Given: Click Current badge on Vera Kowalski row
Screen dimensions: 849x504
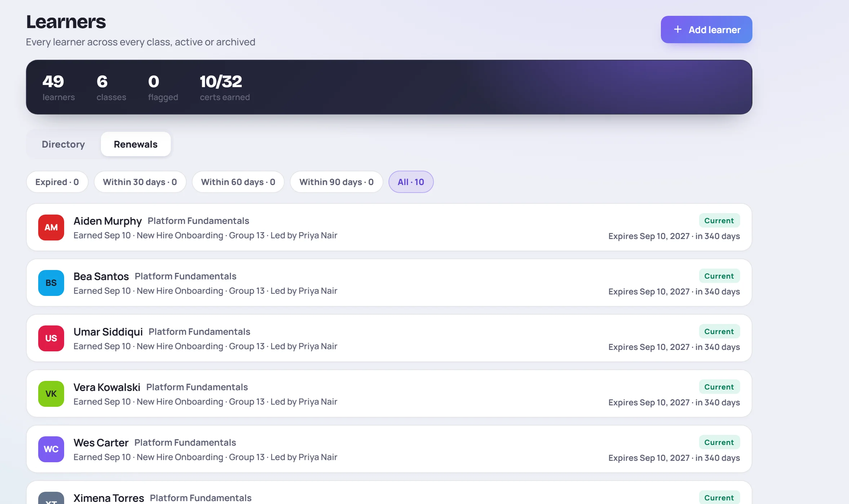Looking at the screenshot, I should click(719, 387).
